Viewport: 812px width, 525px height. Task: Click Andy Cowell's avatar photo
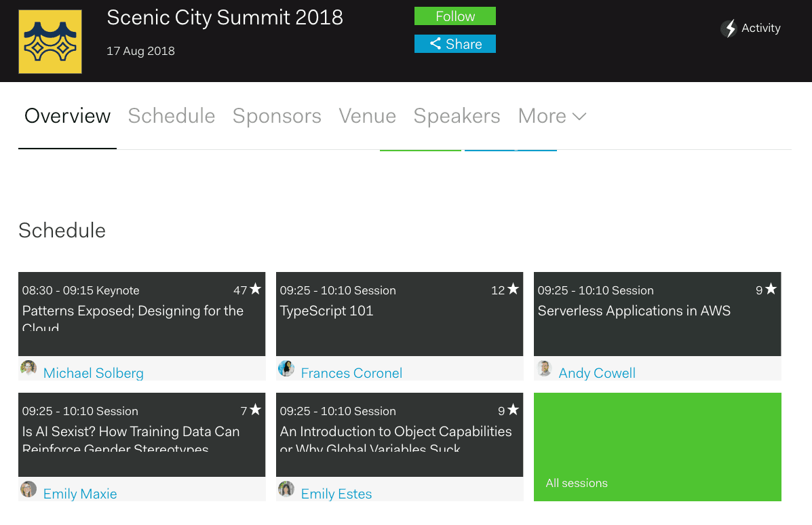[544, 368]
